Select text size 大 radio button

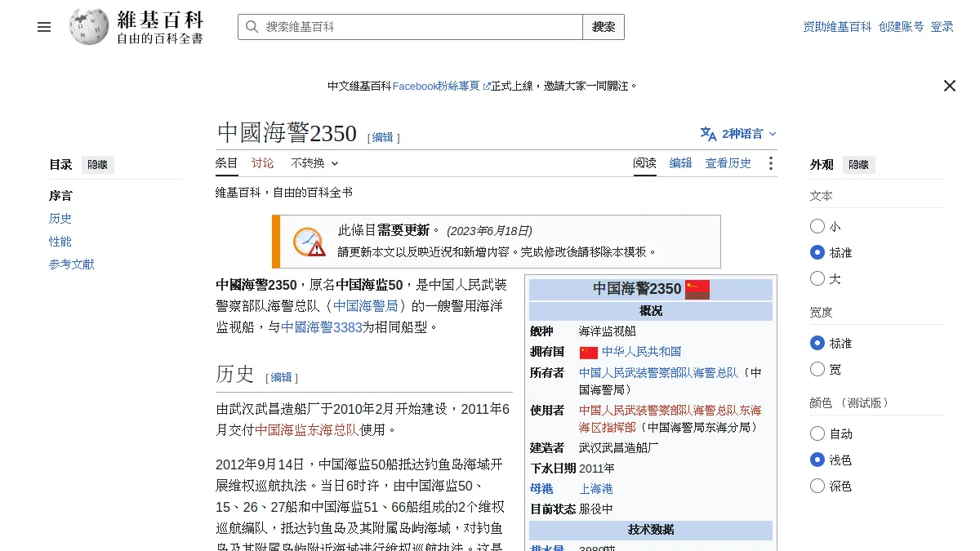(x=817, y=278)
